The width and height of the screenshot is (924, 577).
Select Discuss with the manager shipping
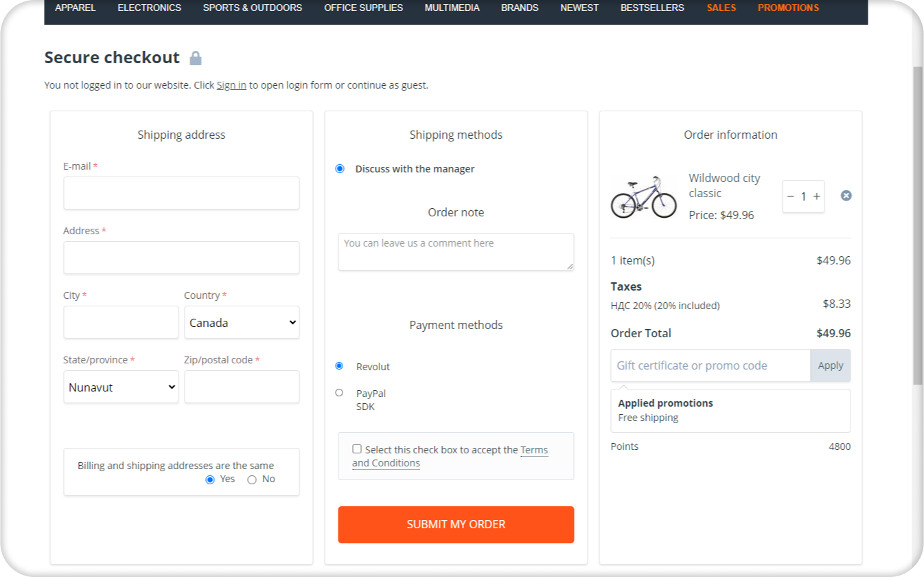point(340,169)
